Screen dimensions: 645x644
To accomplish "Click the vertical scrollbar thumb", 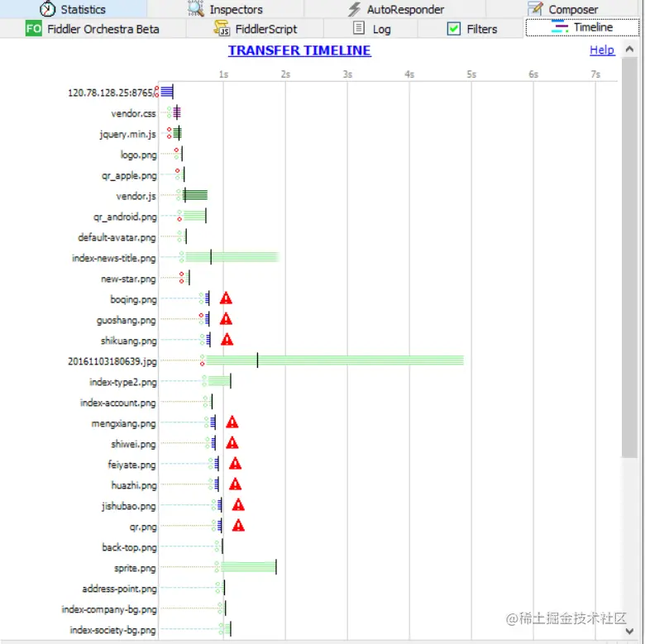I will pyautogui.click(x=629, y=257).
